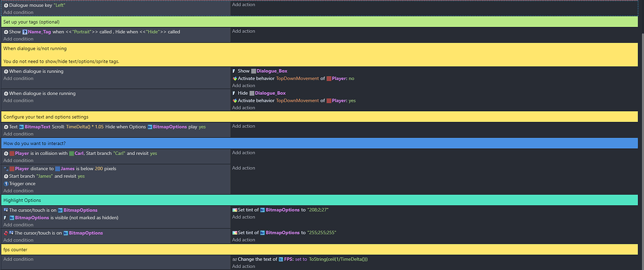Select the 'Highlight Options' comment

coord(319,200)
